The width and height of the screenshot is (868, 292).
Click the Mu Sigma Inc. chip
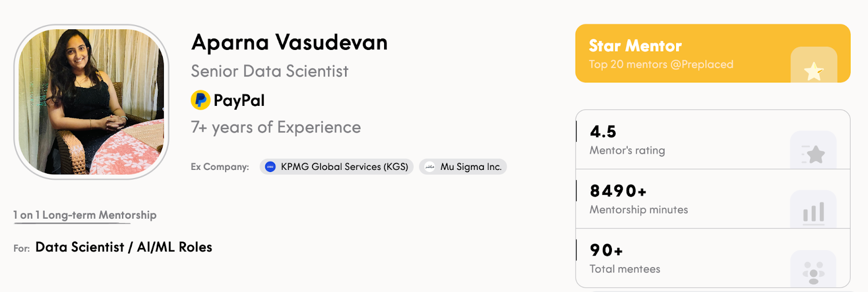coord(463,167)
